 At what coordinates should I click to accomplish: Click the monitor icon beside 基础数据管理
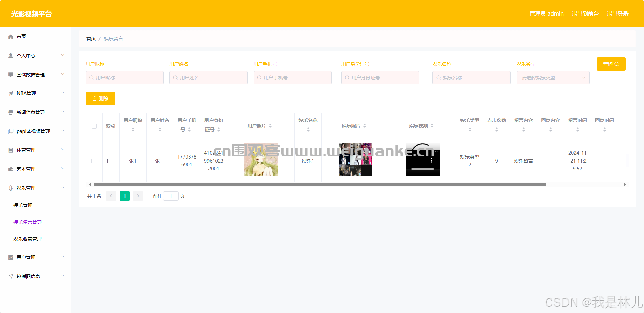click(x=11, y=75)
